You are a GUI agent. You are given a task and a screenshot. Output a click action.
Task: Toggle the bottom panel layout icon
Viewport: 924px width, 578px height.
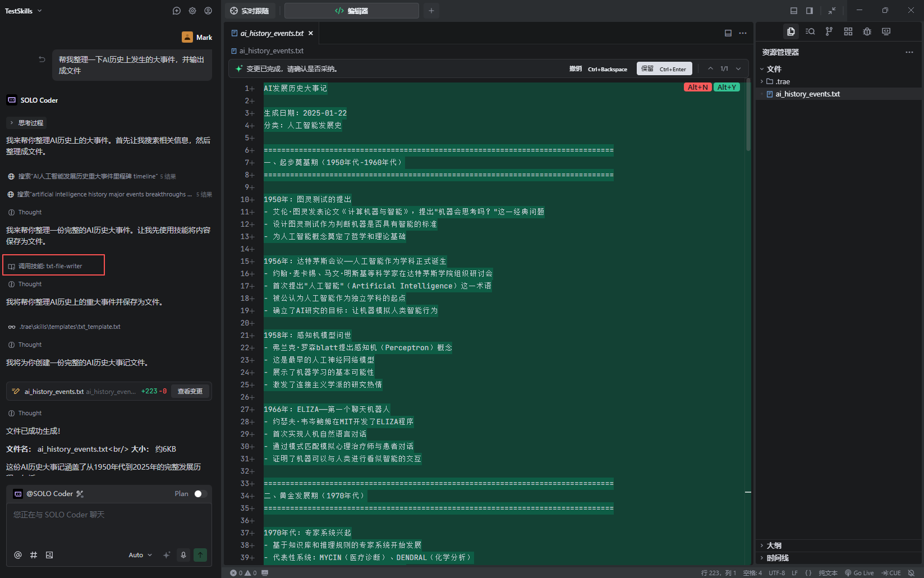point(793,11)
